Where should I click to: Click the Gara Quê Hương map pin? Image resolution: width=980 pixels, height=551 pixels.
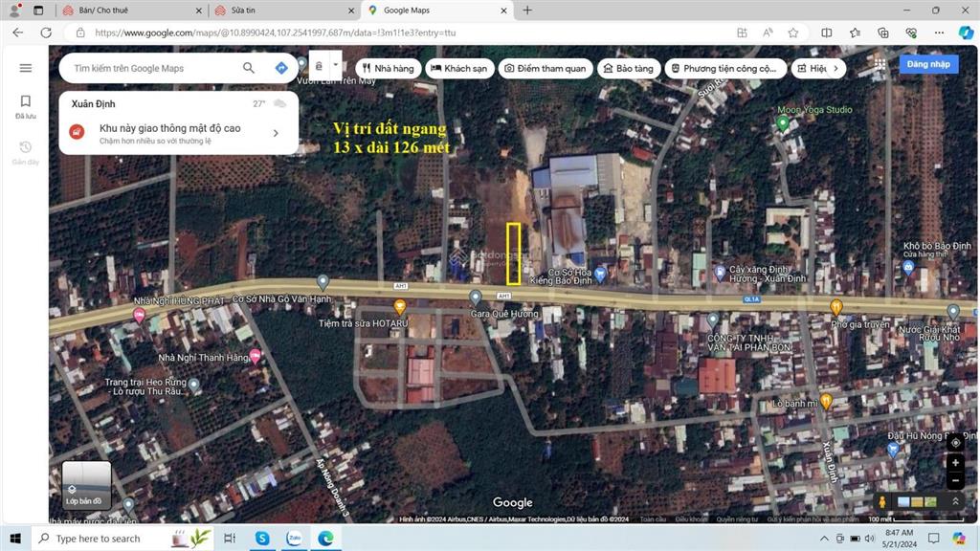point(476,298)
